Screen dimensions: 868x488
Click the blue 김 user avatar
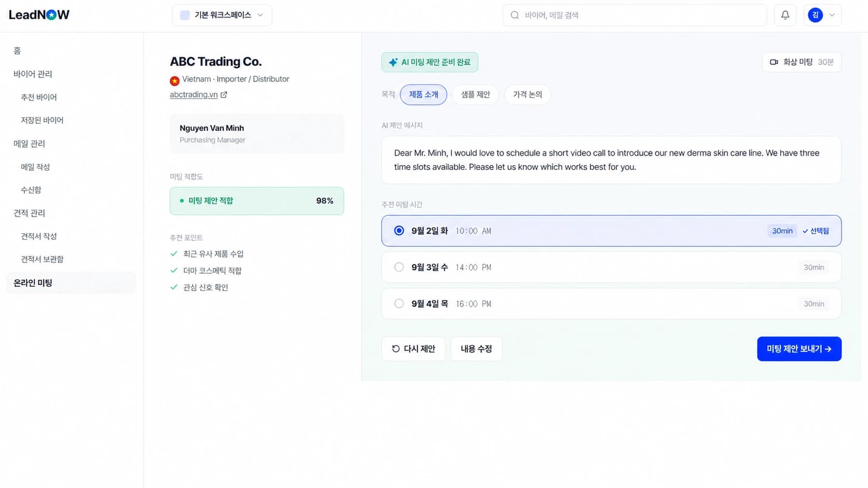pos(815,15)
